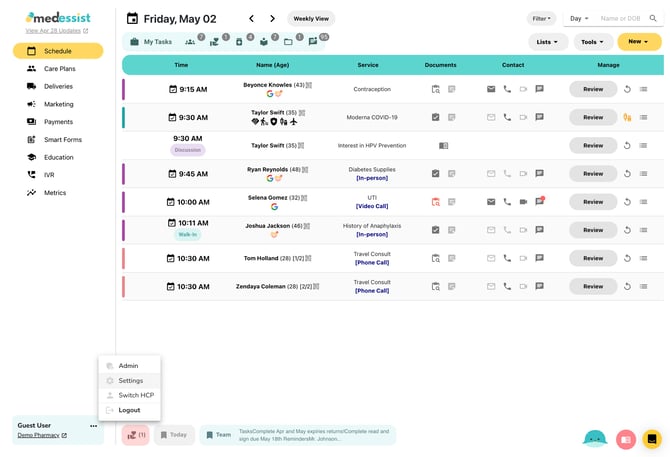
Task: Open yellow chat widget at bottom right
Action: click(x=652, y=438)
